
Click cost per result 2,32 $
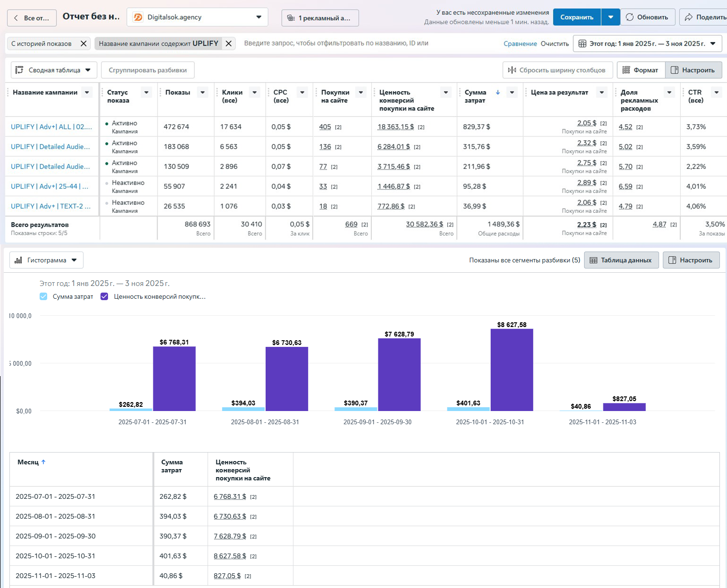(x=587, y=143)
